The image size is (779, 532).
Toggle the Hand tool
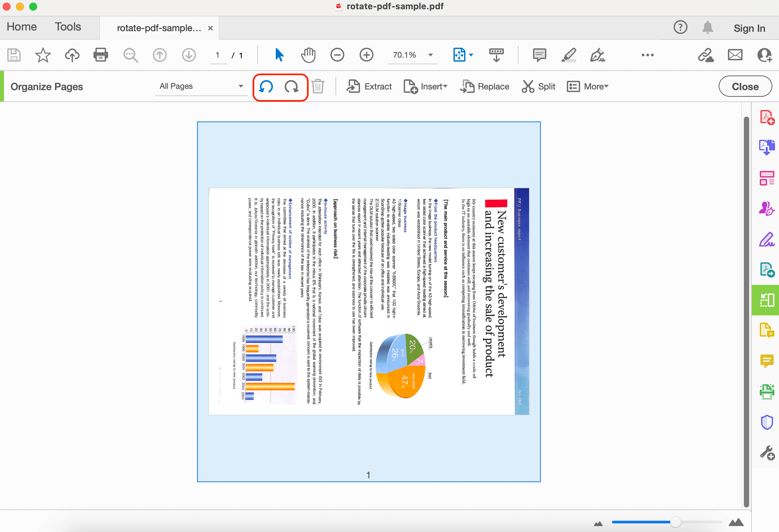point(308,55)
